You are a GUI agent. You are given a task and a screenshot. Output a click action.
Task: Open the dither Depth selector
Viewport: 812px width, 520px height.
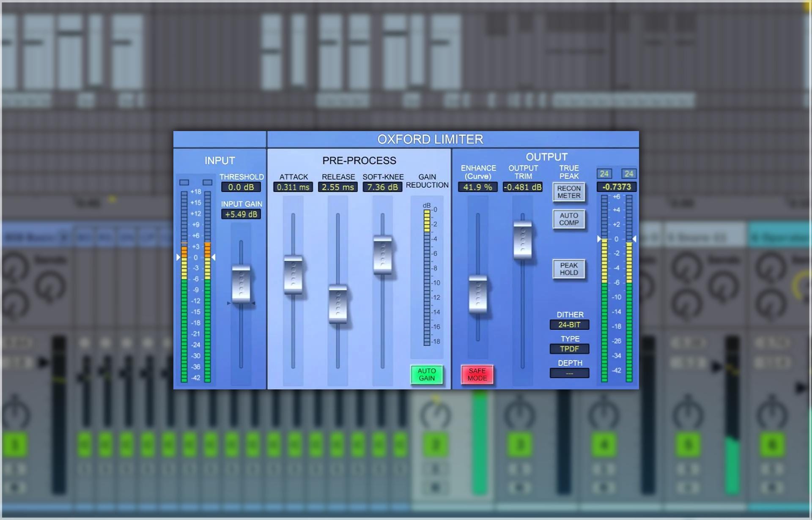click(x=569, y=373)
